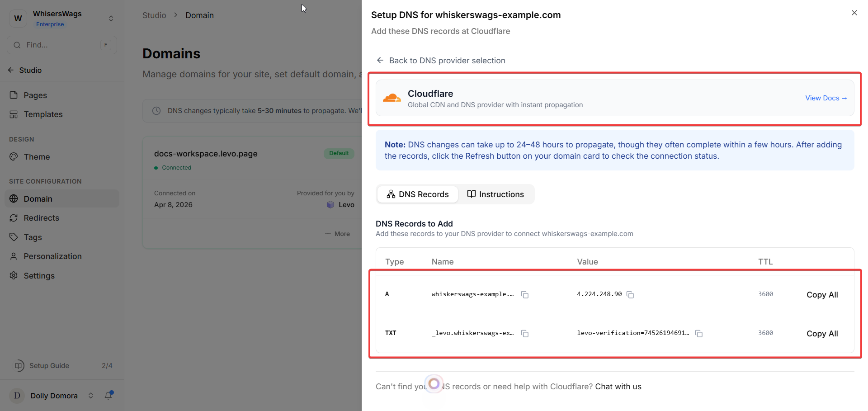
Task: Open the Setup Guide progress item
Action: (x=49, y=366)
